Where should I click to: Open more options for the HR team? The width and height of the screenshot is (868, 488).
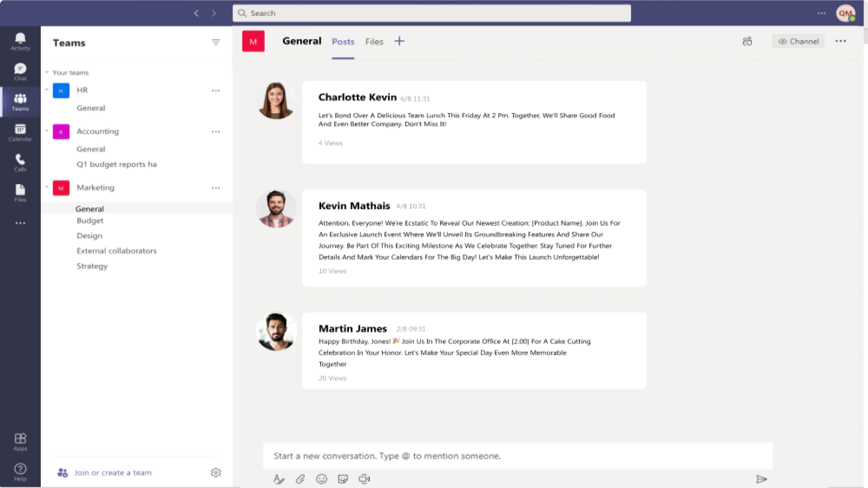[x=216, y=90]
